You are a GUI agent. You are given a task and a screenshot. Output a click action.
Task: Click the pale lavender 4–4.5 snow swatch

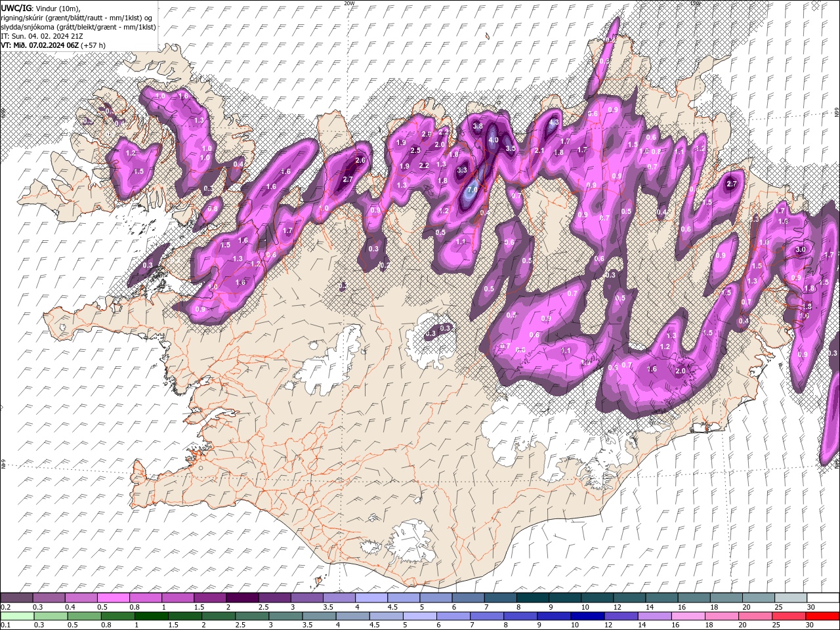tap(370, 598)
